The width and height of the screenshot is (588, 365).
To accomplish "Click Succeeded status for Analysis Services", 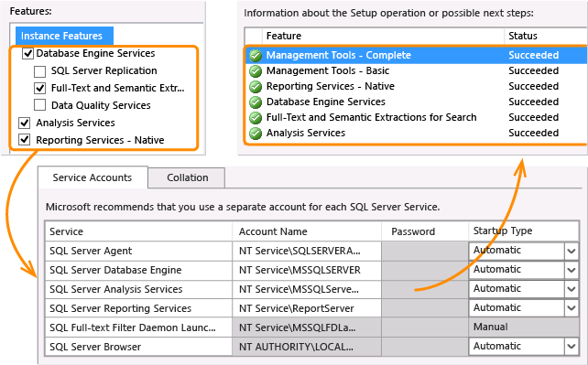I will [534, 133].
